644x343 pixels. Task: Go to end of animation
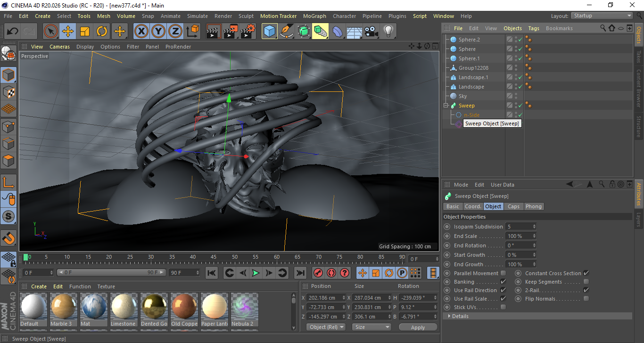pyautogui.click(x=300, y=273)
